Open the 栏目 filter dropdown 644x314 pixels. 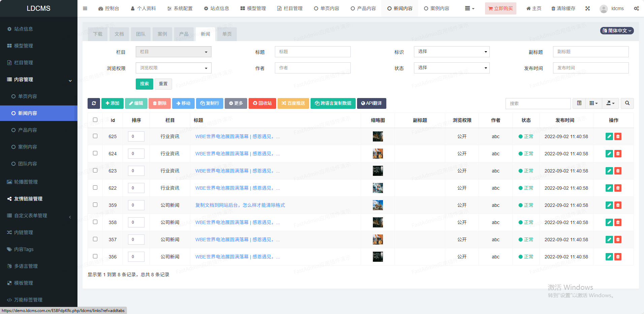point(173,52)
